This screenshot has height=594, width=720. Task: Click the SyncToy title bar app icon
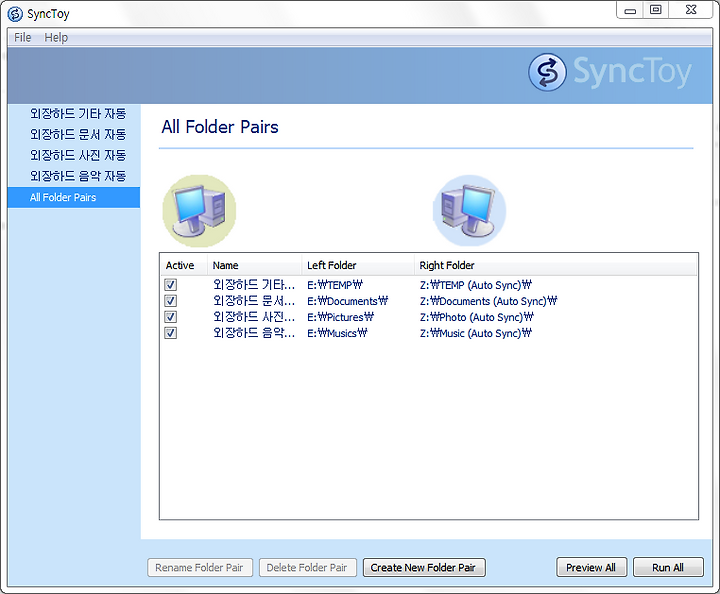click(15, 14)
